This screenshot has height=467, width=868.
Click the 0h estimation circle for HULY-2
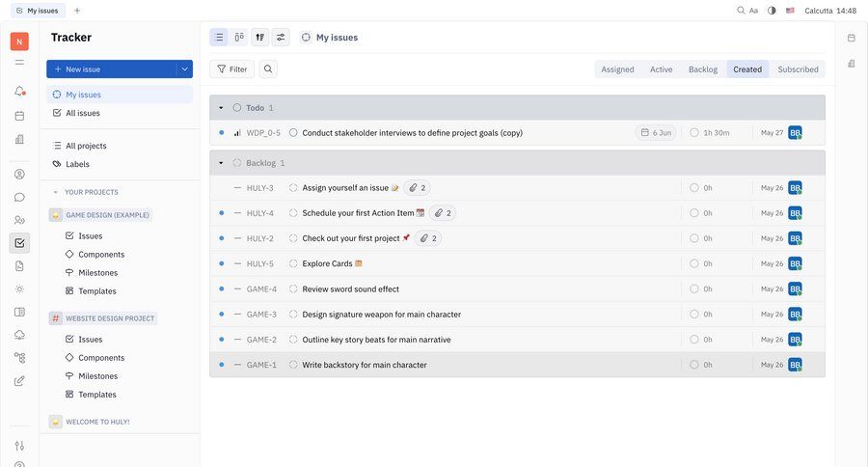694,238
